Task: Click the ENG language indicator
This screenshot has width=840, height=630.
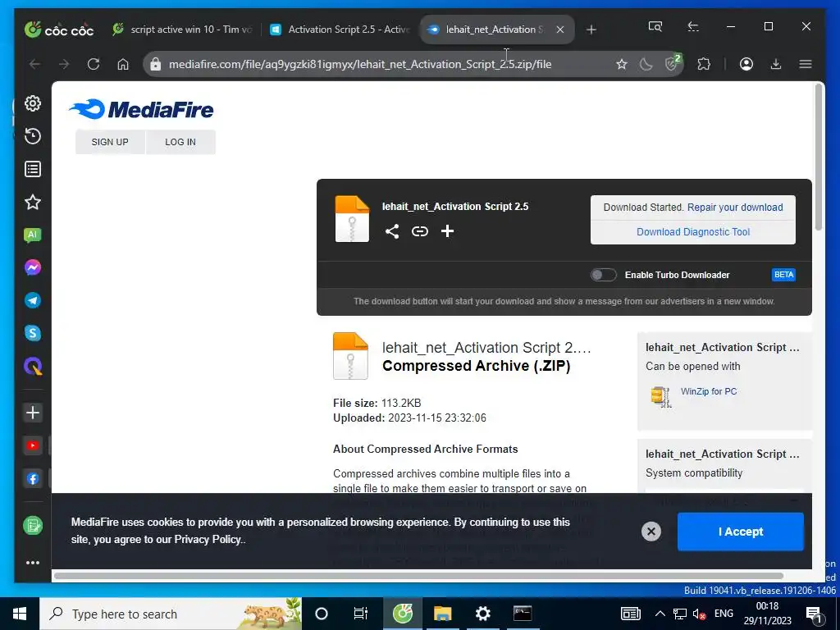Action: click(724, 614)
